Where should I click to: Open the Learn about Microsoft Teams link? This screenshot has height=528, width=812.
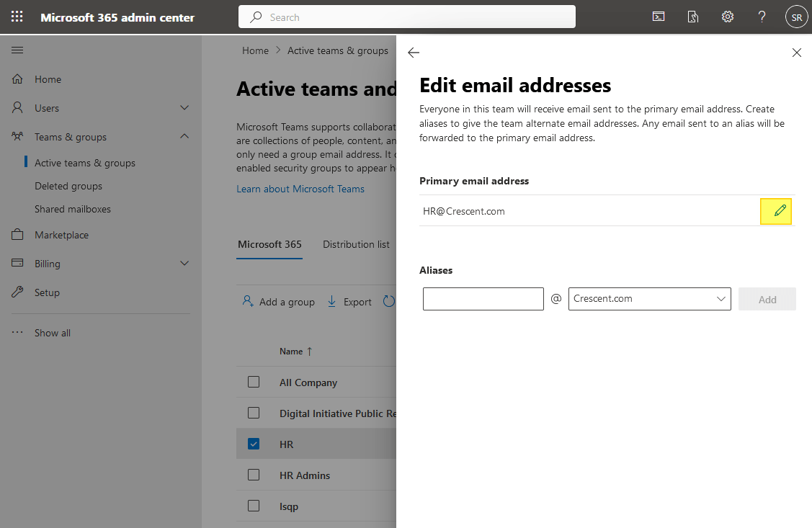tap(300, 188)
